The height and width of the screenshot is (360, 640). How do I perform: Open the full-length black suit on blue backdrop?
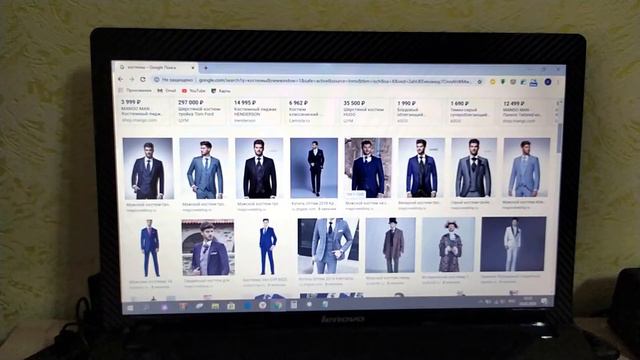(x=314, y=168)
